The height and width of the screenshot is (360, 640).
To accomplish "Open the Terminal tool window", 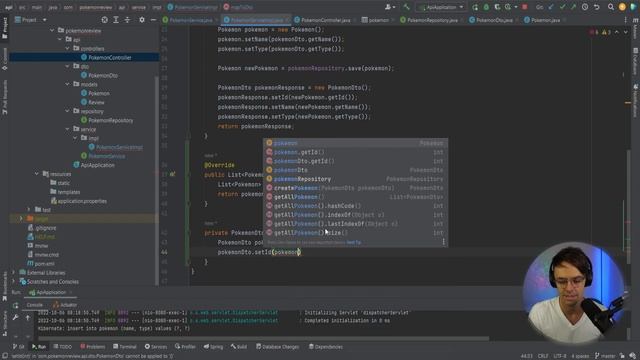I will pos(125,347).
